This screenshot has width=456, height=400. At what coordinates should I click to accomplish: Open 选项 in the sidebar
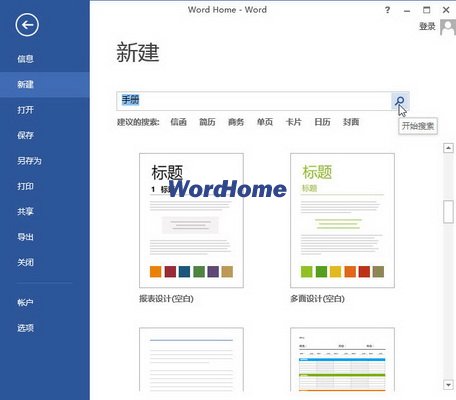point(25,328)
